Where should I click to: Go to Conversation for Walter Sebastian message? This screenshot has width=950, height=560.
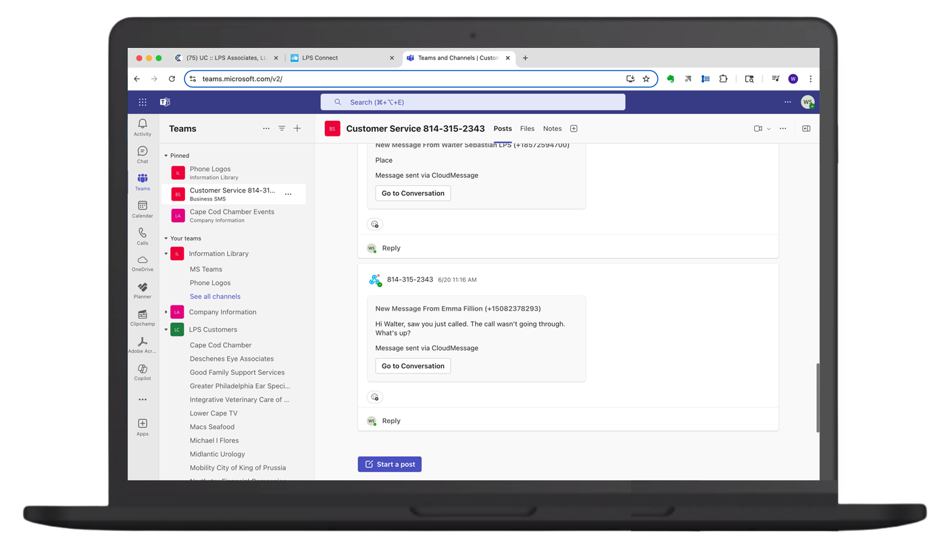tap(413, 193)
